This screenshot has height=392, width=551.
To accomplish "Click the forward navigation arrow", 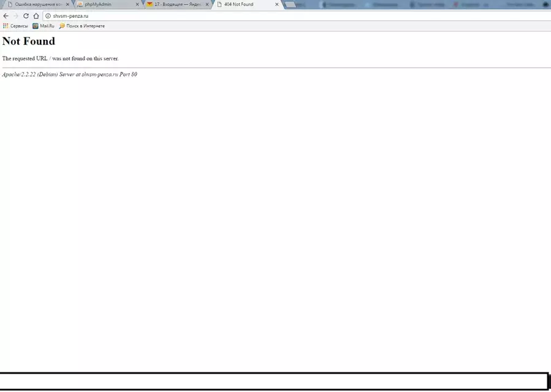I will coord(16,16).
